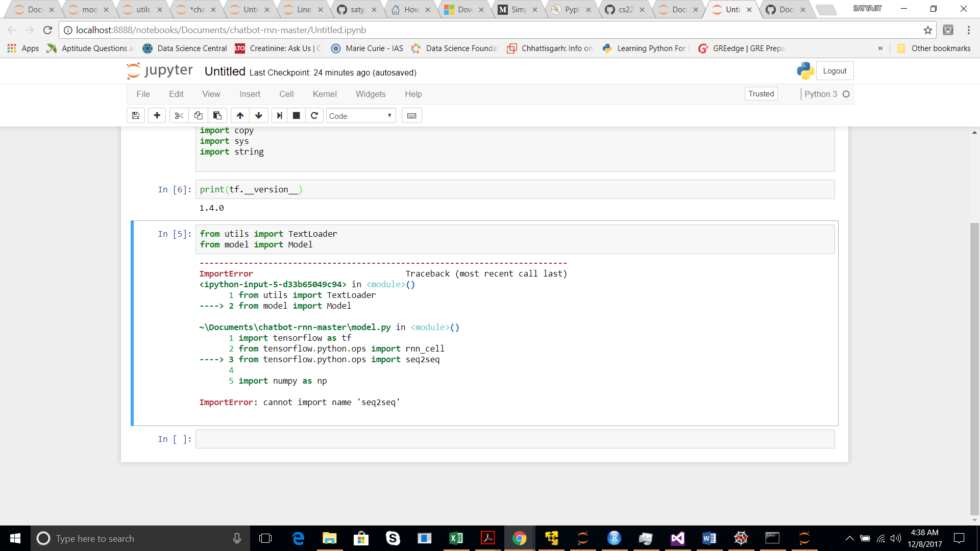Open the Cell menu
Viewport: 980px width, 551px height.
coord(286,94)
